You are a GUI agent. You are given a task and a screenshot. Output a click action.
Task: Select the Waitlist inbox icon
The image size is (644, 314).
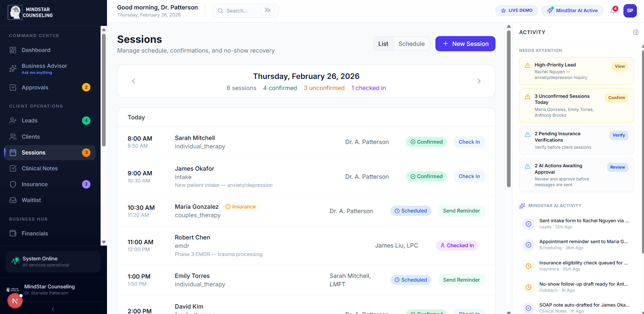point(13,200)
